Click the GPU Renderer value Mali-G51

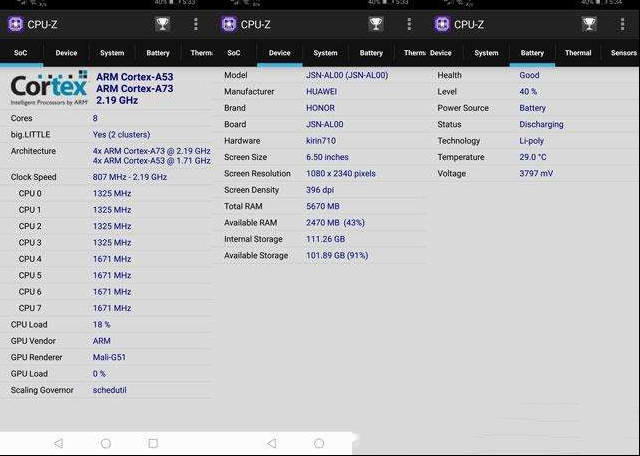tap(109, 357)
